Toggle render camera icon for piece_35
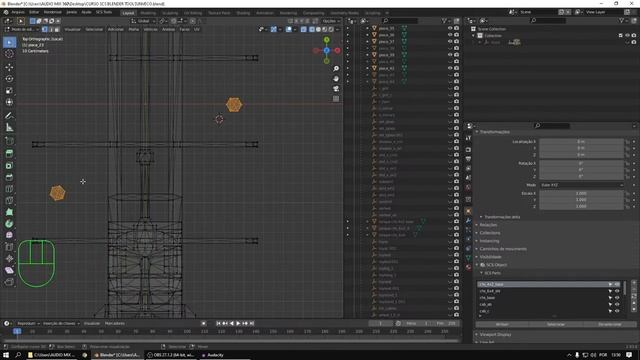The image size is (640, 360). coord(456,29)
